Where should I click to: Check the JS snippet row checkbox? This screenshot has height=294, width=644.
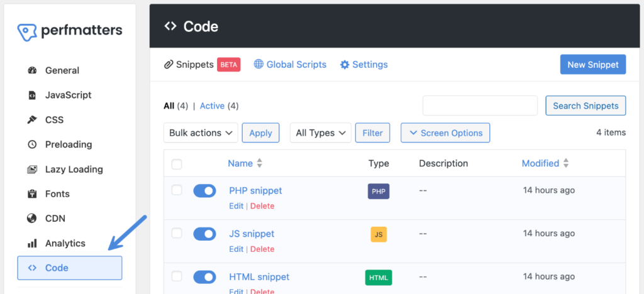(177, 233)
